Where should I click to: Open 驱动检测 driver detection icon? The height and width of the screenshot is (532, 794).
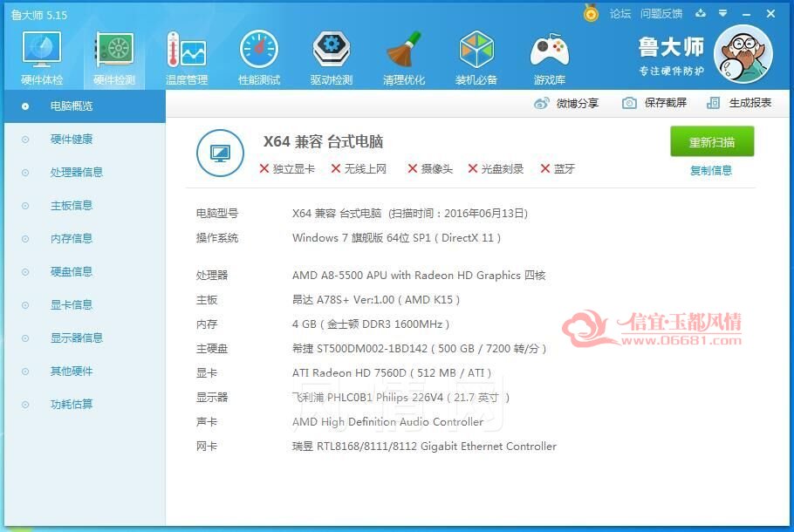[x=332, y=58]
